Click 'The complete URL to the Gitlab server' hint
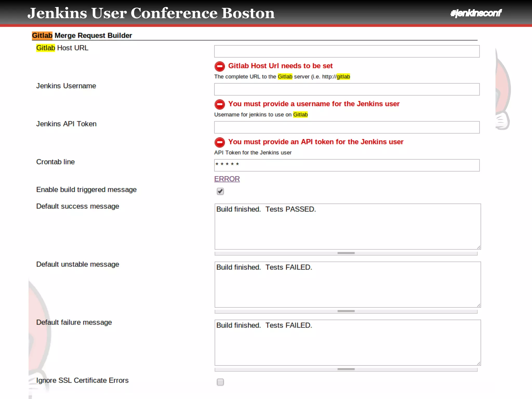 [282, 77]
